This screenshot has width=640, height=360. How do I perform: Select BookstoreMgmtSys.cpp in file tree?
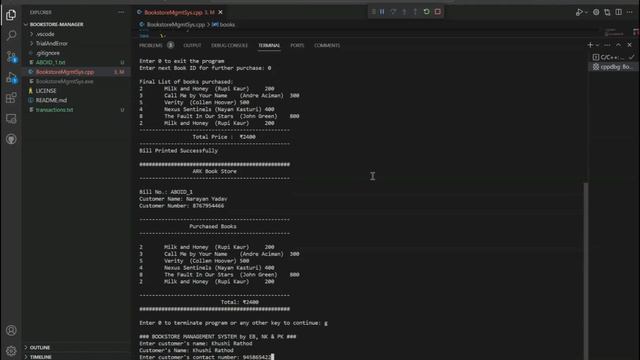[64, 72]
